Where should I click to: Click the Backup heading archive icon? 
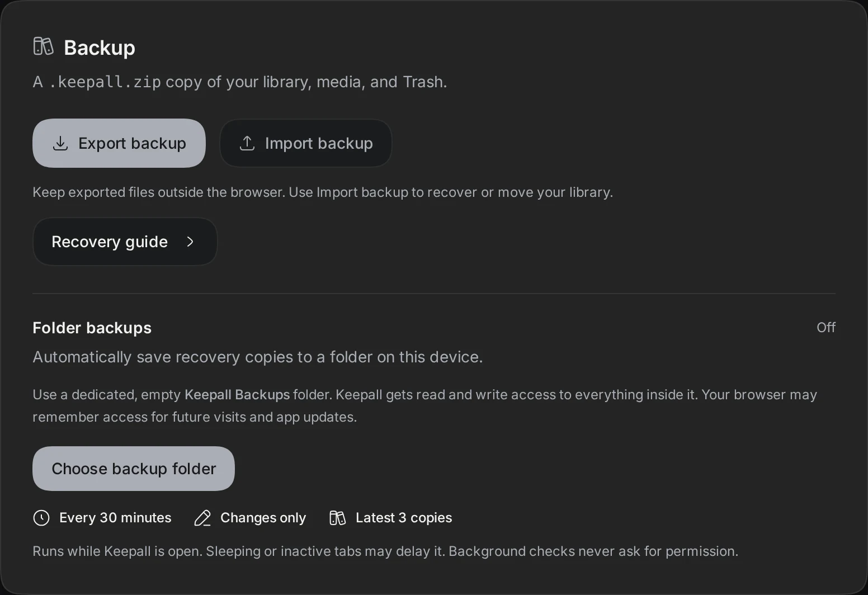(43, 46)
